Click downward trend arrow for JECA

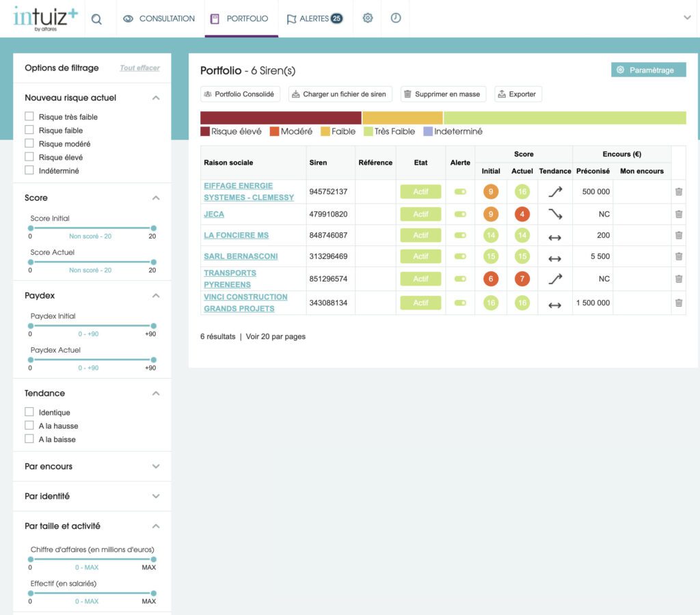(x=555, y=214)
